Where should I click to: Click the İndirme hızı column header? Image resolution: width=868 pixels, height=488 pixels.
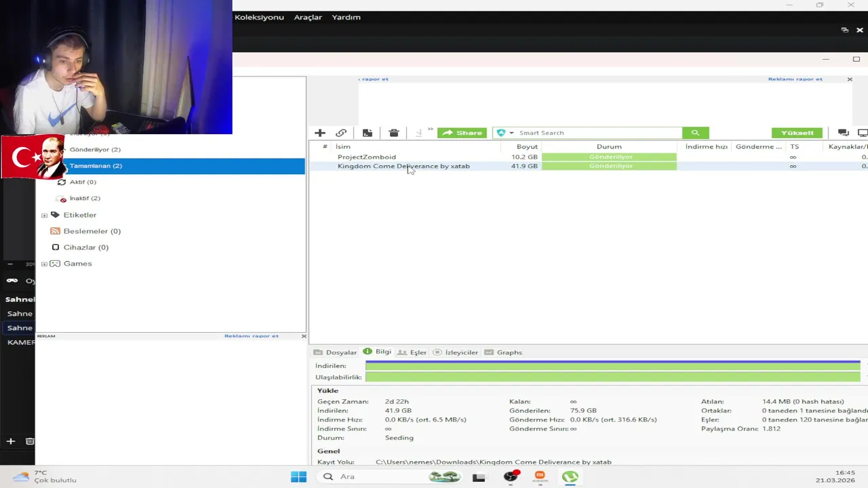click(705, 146)
